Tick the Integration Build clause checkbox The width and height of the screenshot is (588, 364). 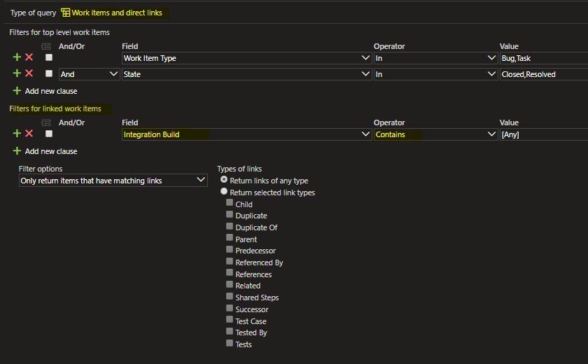pos(48,134)
